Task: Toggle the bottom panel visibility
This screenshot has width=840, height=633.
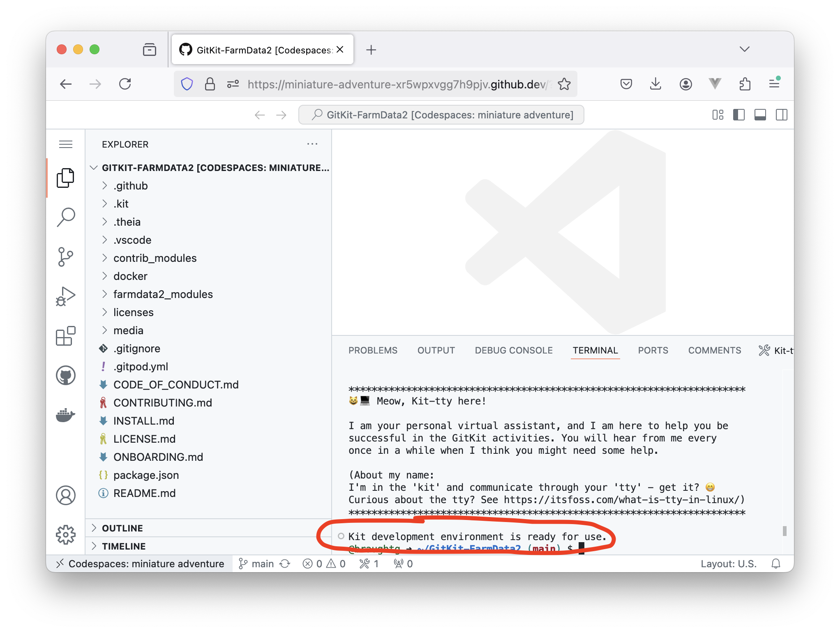Action: click(x=760, y=115)
